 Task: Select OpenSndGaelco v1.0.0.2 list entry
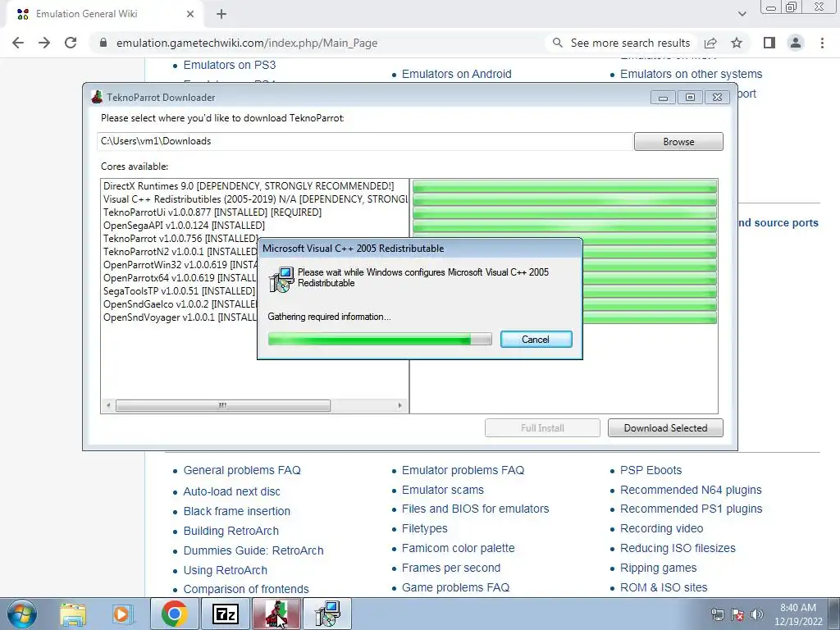pyautogui.click(x=180, y=304)
